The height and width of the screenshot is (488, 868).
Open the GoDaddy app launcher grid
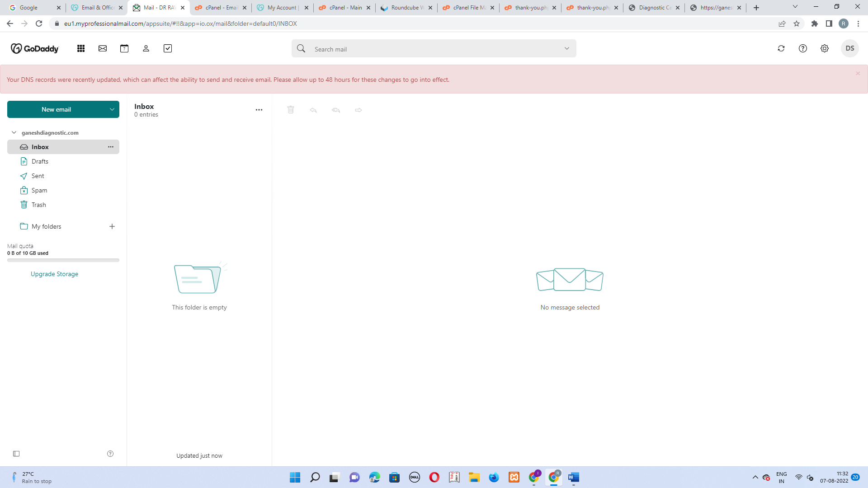click(81, 48)
